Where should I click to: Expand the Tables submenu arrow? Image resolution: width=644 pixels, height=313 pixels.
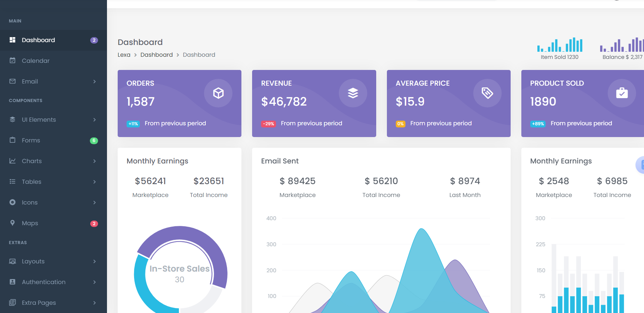point(94,182)
